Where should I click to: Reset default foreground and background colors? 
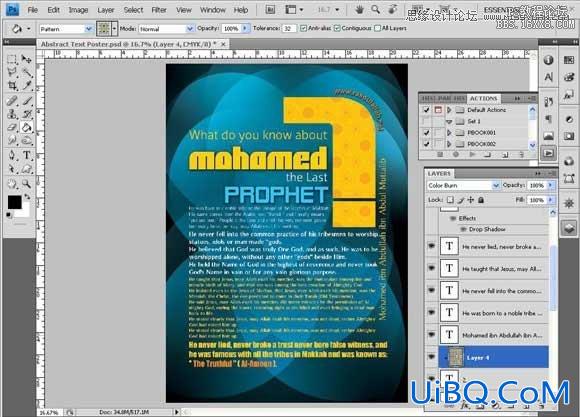click(x=9, y=215)
